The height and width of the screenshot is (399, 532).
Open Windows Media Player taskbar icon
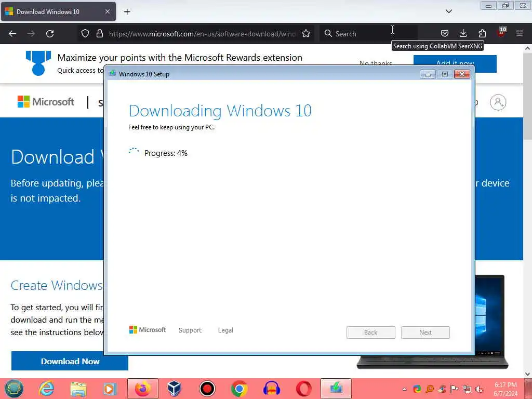coord(110,389)
